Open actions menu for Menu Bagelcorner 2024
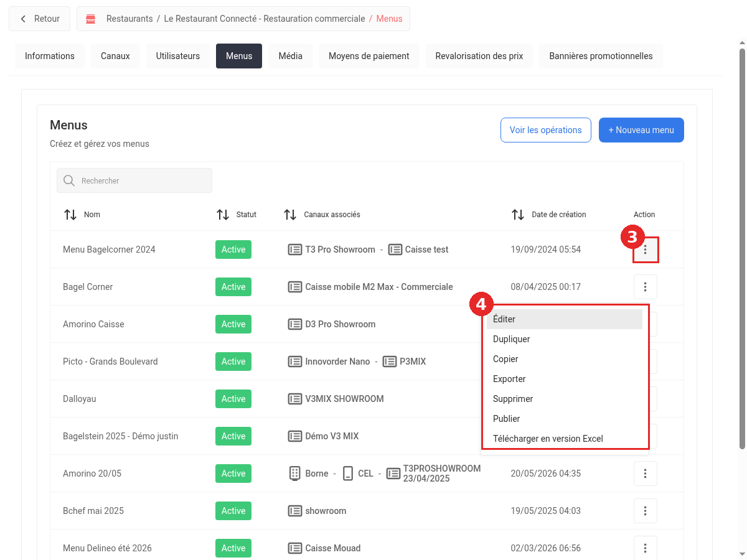 pyautogui.click(x=646, y=250)
